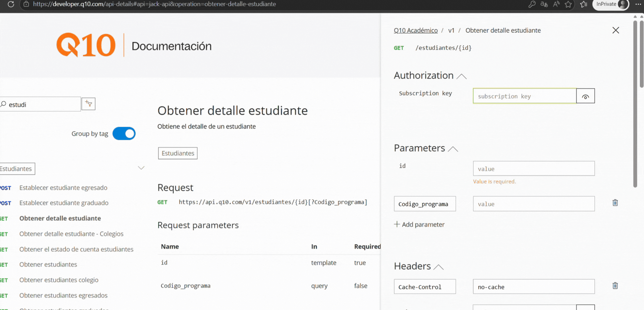Click the Q10 logo

86,45
